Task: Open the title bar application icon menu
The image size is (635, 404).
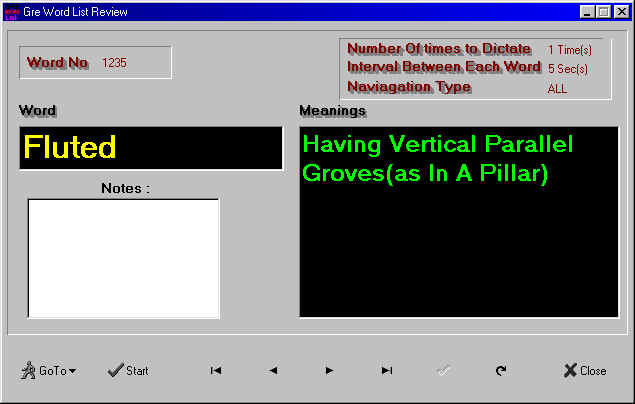Action: 11,11
